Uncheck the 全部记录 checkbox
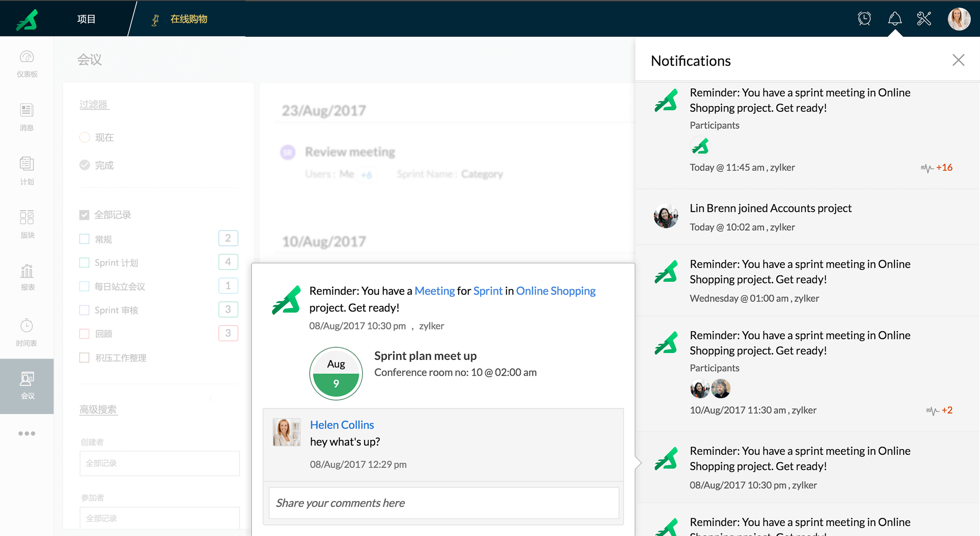The image size is (980, 536). (84, 215)
